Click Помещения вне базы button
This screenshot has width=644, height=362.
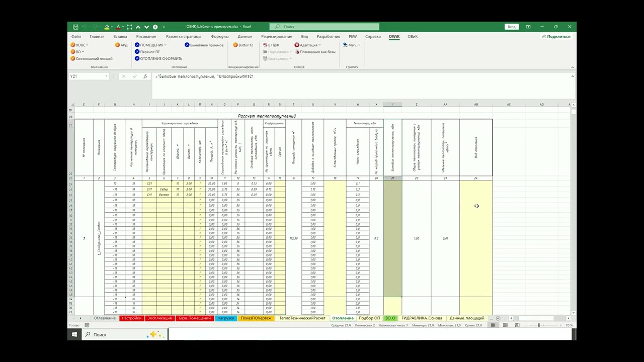(x=315, y=52)
